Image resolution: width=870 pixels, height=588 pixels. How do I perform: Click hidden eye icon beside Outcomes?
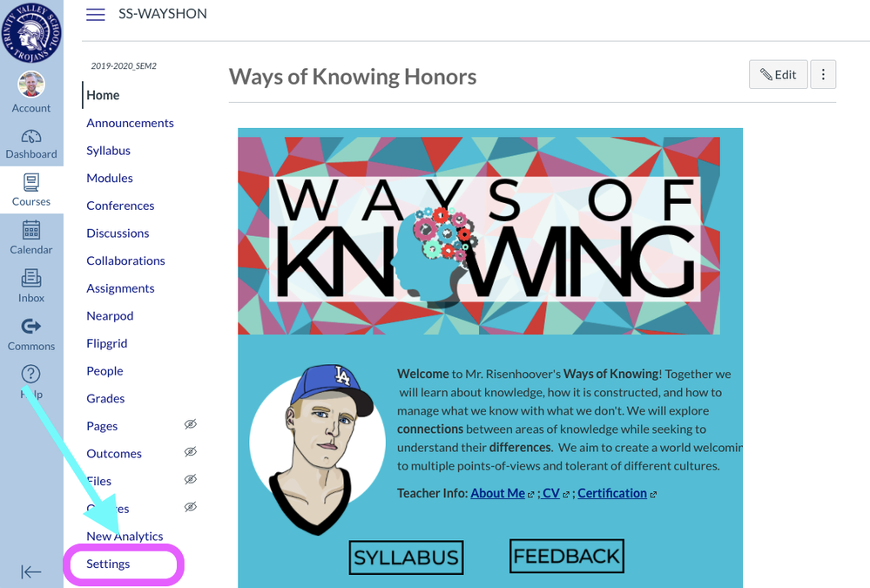(191, 452)
